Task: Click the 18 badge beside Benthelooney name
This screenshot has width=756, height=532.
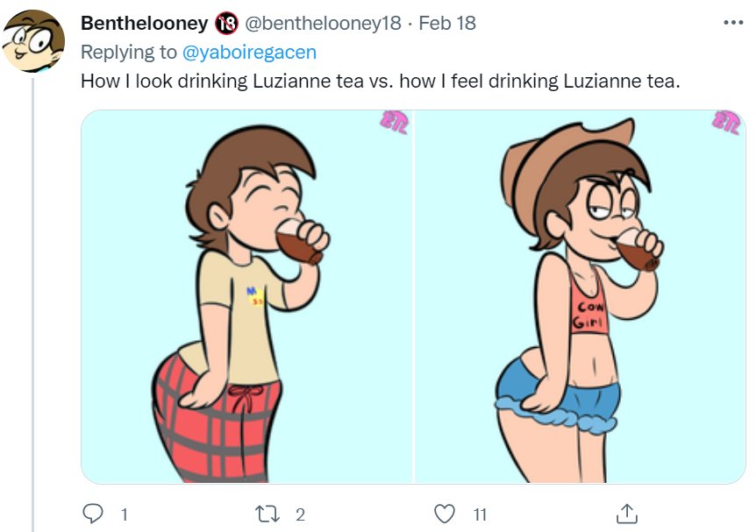Action: (226, 23)
